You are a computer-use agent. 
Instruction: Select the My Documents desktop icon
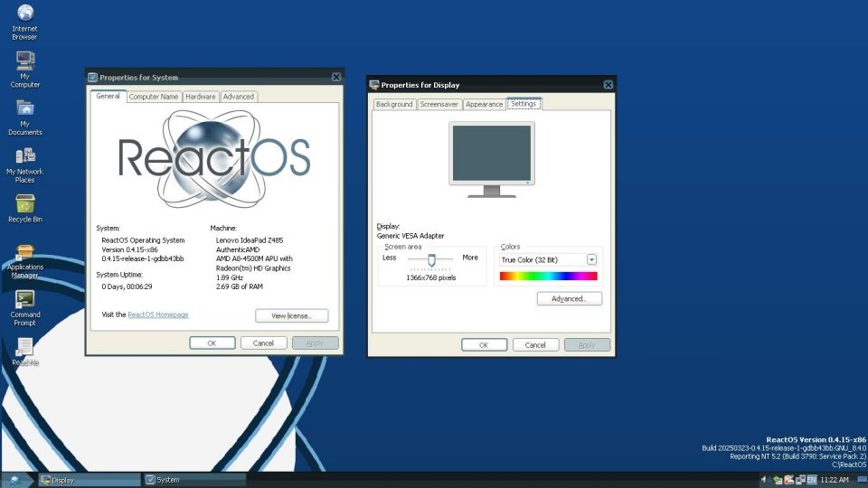point(25,117)
